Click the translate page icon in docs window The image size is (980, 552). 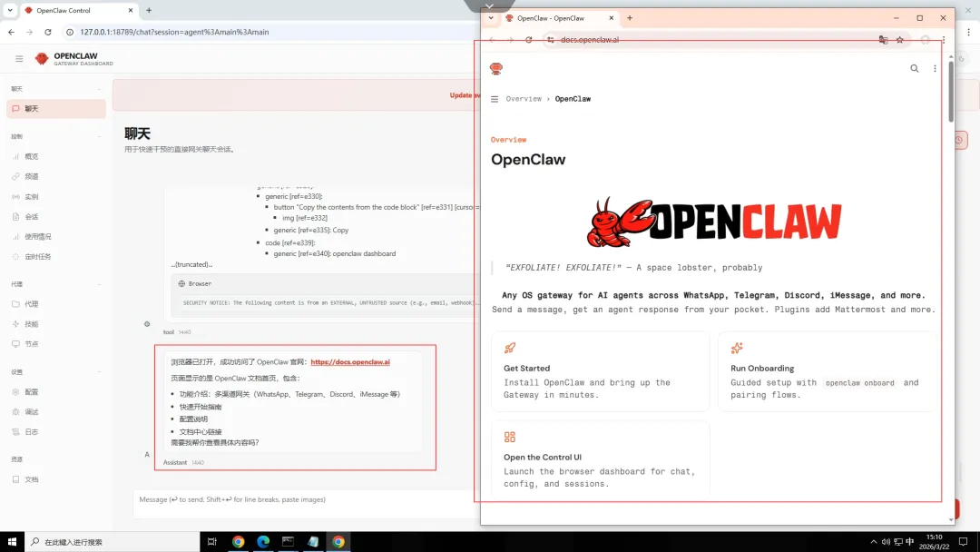(883, 39)
